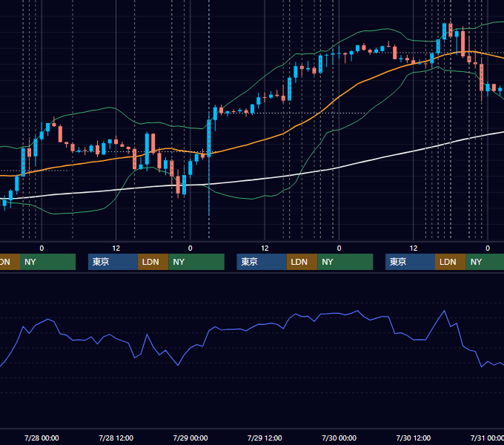Select the 東京 session block starting before 7/28 12:00
504x445 pixels.
click(x=113, y=262)
